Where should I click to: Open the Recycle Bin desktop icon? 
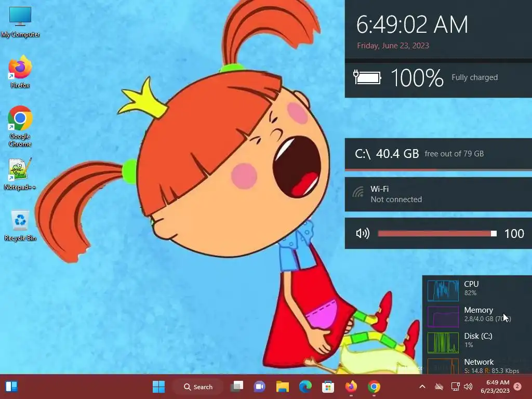point(20,225)
